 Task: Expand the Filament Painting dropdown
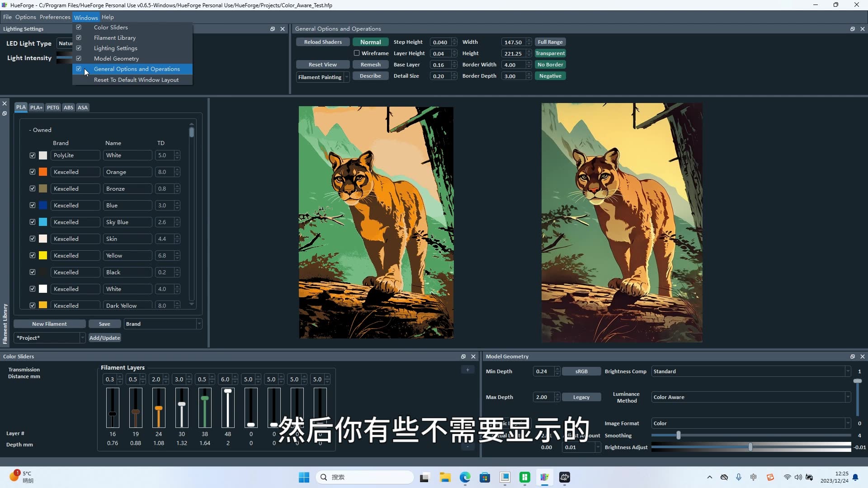pos(346,77)
